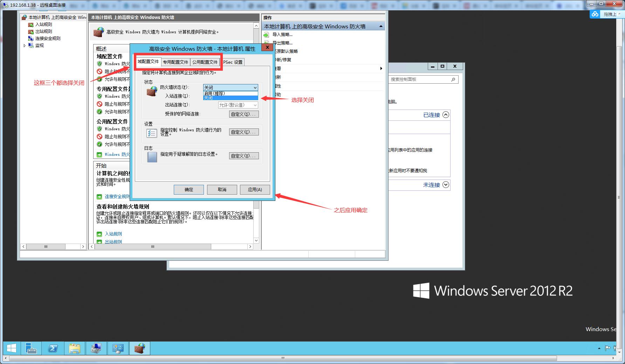Collapse the 操作 panel header chevron
Image resolution: width=625 pixels, height=364 pixels.
380,26
